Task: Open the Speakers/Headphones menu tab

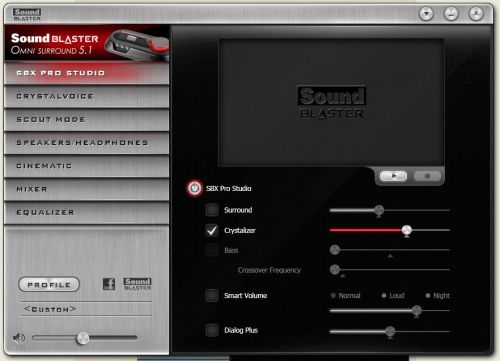Action: click(87, 143)
